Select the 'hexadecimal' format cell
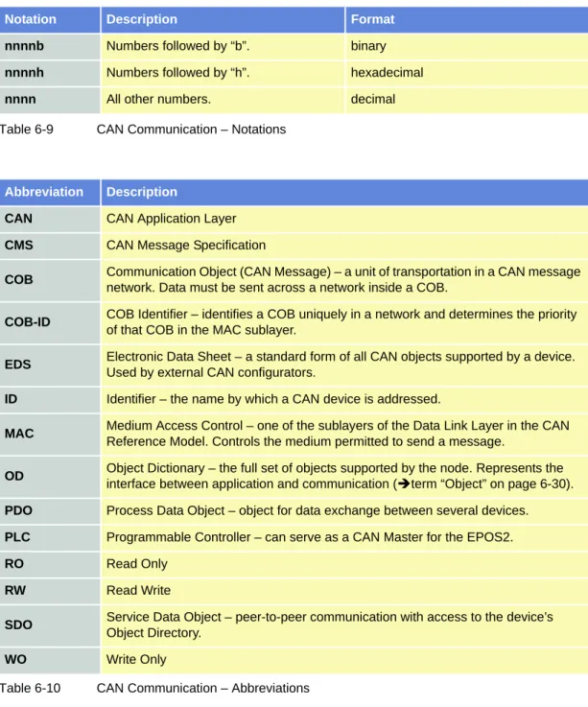 point(467,73)
